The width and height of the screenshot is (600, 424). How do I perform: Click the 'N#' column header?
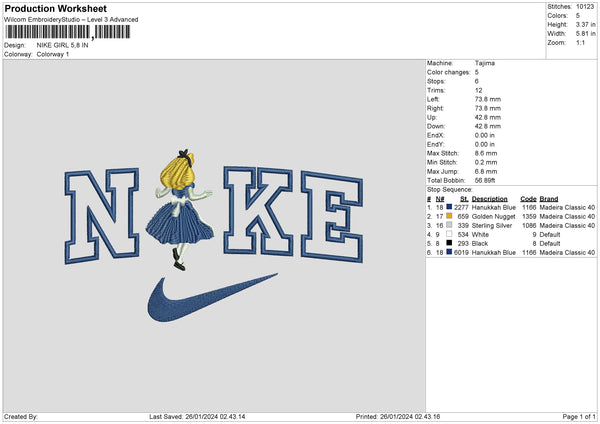point(440,199)
